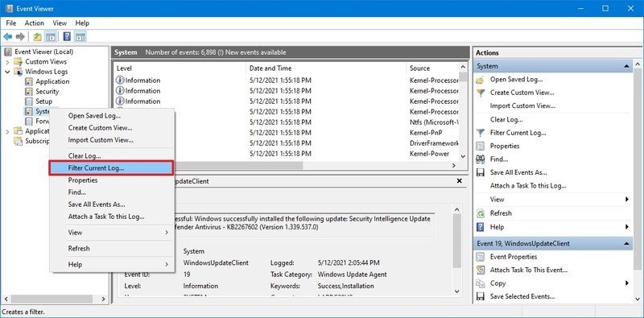This screenshot has width=644, height=318.
Task: Click the Filter Current Log funnel icon in Actions
Action: pos(480,133)
